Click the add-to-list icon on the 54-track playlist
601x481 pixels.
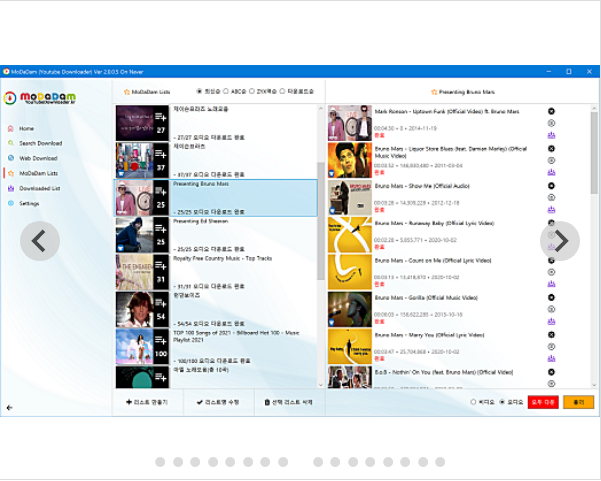pyautogui.click(x=161, y=303)
